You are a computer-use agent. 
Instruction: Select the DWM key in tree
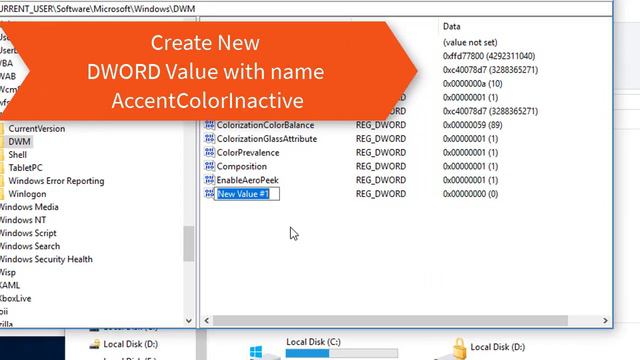point(19,142)
